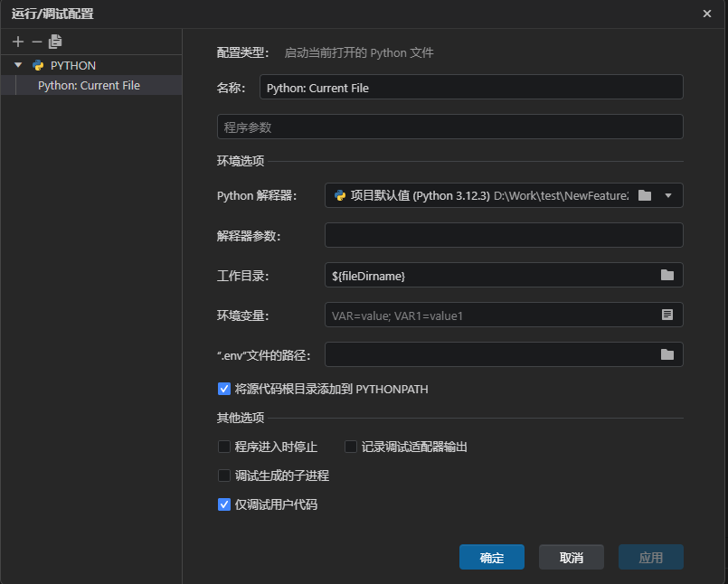The width and height of the screenshot is (728, 584).
Task: Focus the 解释器参数 input field
Action: 504,235
